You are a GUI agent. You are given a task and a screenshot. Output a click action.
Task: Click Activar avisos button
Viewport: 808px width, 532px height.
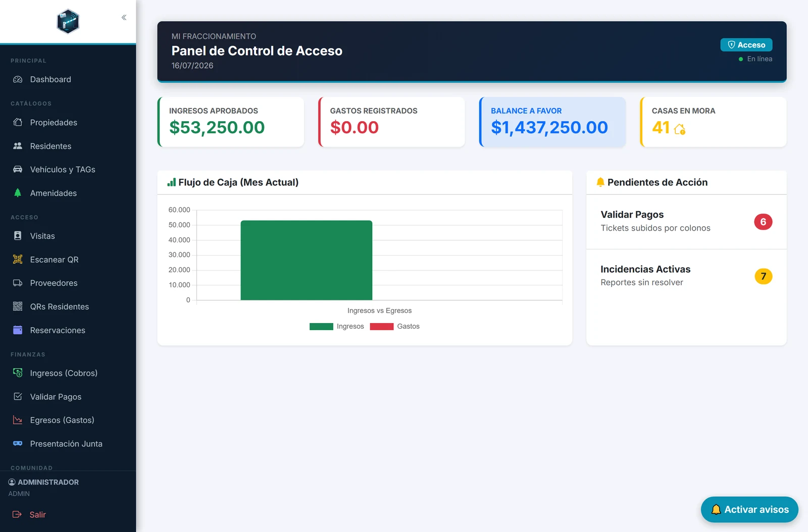click(749, 509)
